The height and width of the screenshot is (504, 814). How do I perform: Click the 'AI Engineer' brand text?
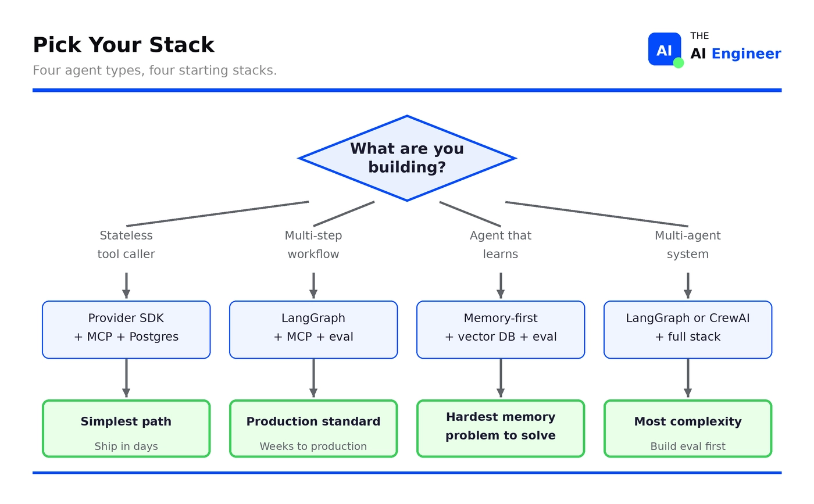click(736, 54)
